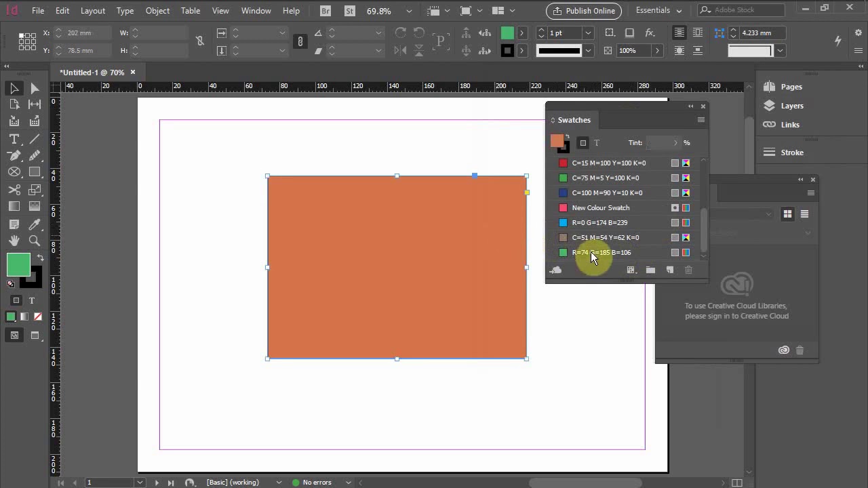This screenshot has height=488, width=868.
Task: Select the Free Transform tool
Action: (35, 190)
